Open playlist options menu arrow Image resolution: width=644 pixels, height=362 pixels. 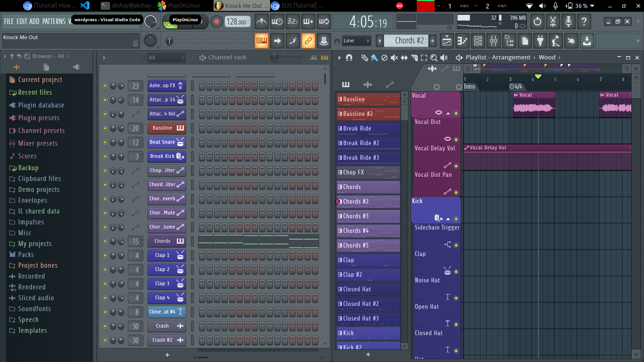(x=339, y=58)
